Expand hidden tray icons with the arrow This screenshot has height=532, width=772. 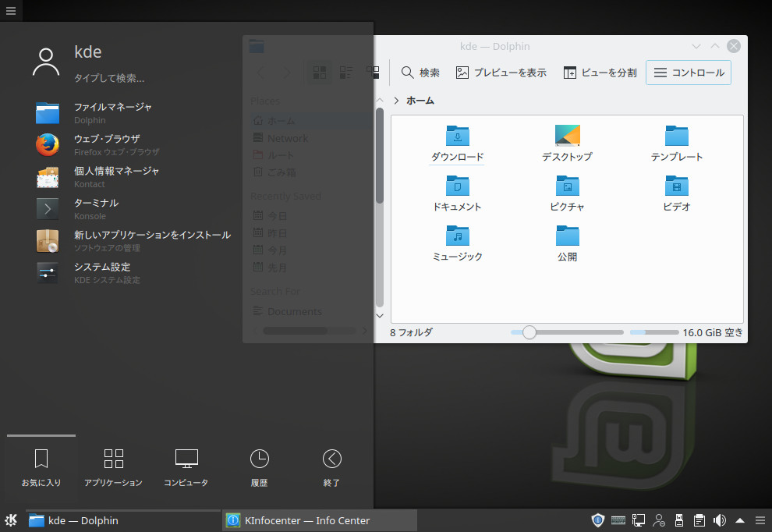coord(739,520)
